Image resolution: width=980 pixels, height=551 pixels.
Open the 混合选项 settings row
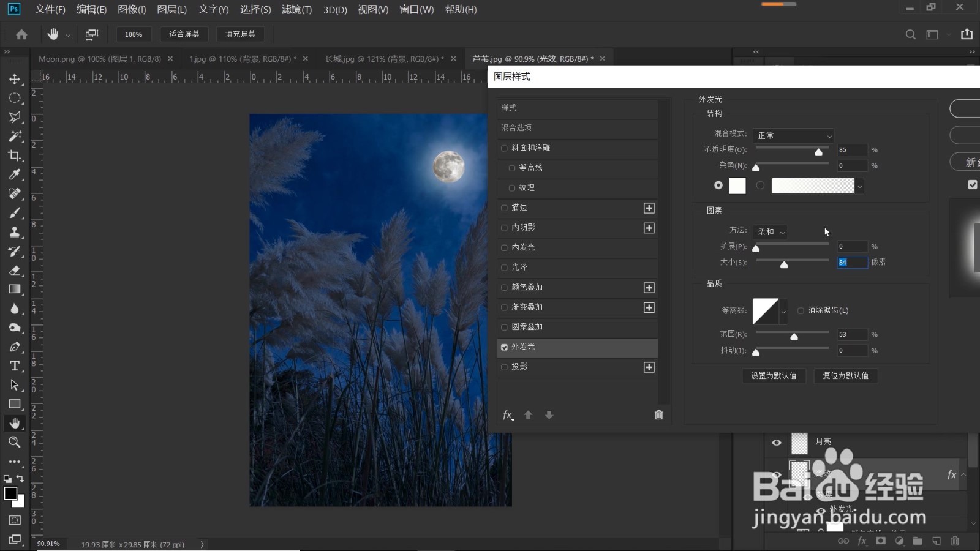(577, 128)
